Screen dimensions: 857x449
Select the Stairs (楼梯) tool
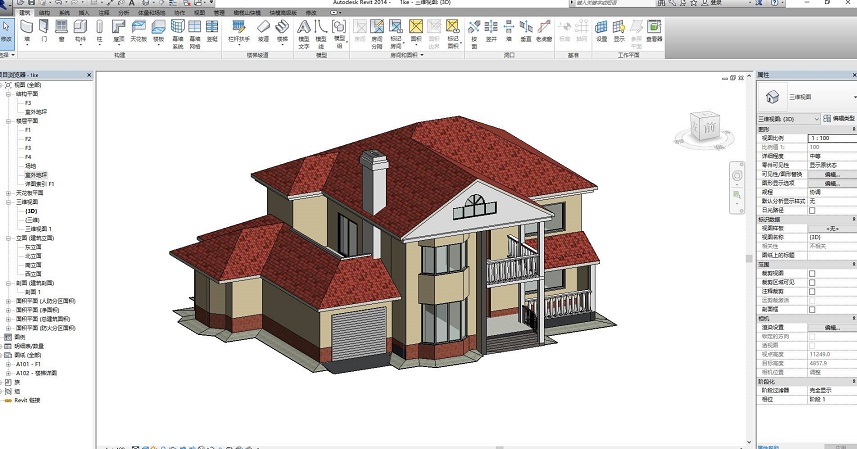[282, 31]
